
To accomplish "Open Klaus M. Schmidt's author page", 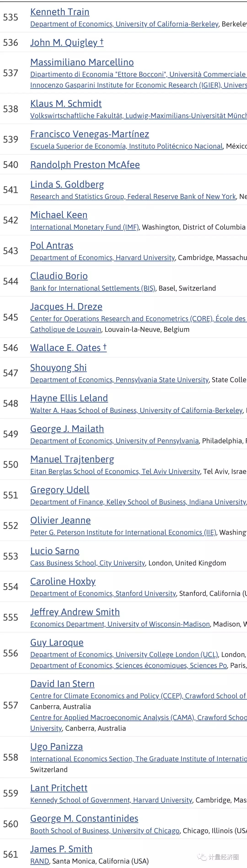I will [66, 104].
